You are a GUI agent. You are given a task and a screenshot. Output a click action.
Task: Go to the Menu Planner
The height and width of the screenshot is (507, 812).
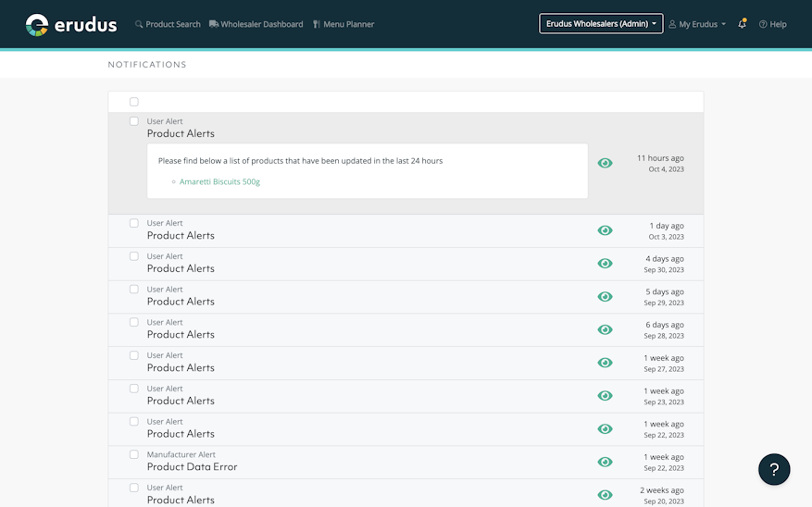pos(343,24)
